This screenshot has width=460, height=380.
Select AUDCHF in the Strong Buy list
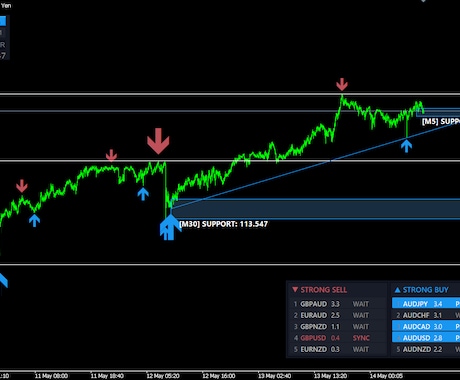(416, 315)
